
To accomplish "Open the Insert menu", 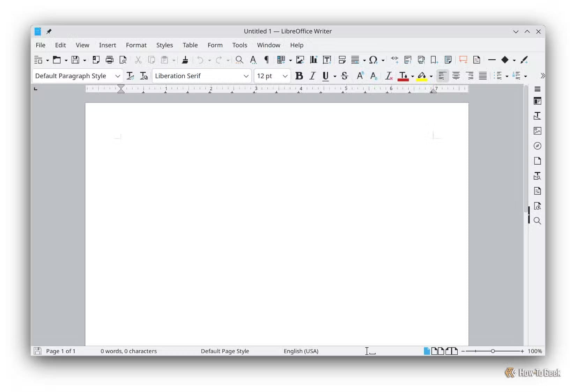I will pos(108,45).
